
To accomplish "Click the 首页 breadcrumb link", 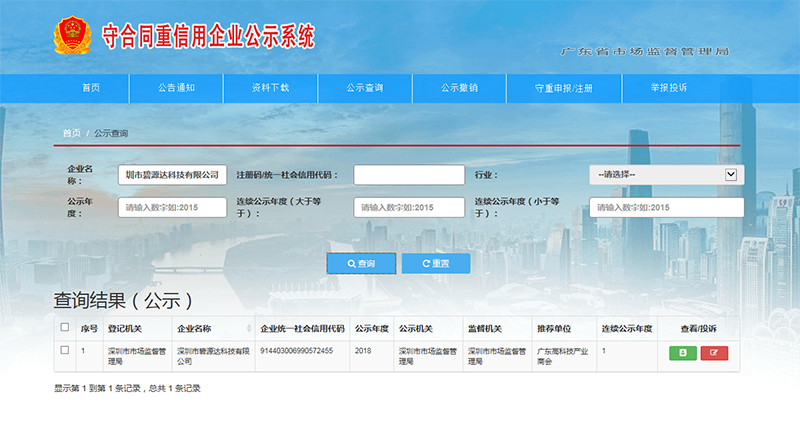I will pyautogui.click(x=71, y=133).
